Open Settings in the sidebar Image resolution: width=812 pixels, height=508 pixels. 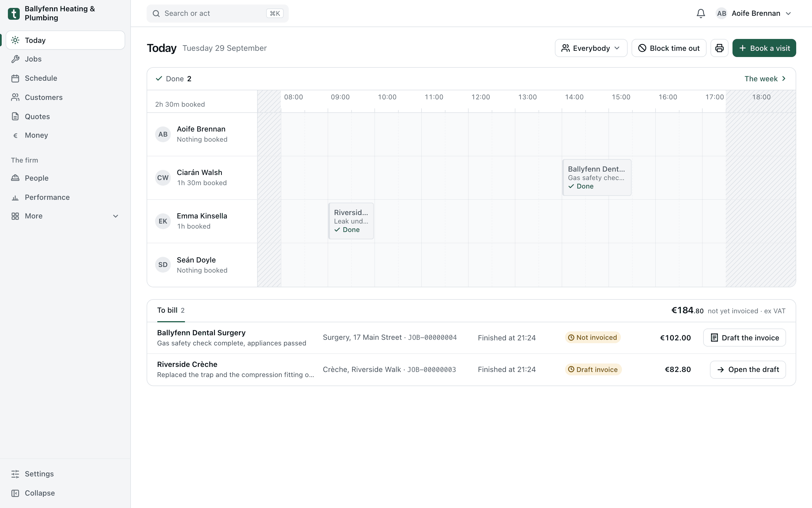(x=65, y=474)
